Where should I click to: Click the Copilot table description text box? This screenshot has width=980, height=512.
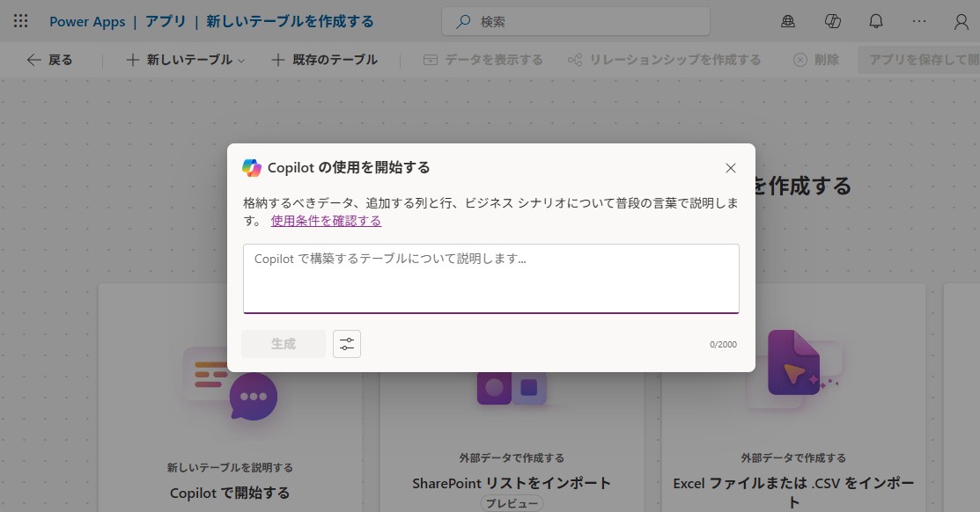[x=490, y=278]
